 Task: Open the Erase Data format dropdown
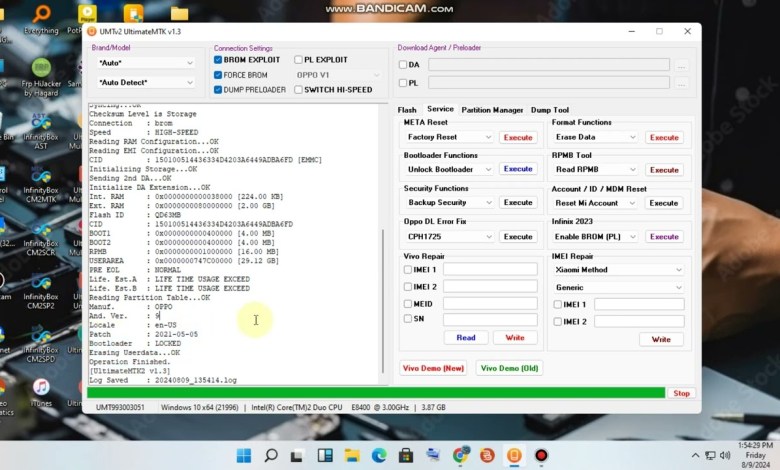[x=595, y=137]
